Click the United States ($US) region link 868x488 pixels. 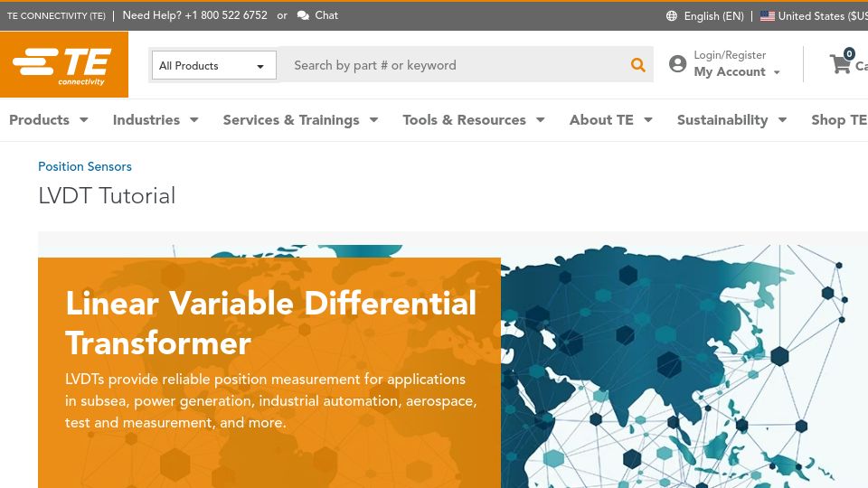pyautogui.click(x=823, y=16)
